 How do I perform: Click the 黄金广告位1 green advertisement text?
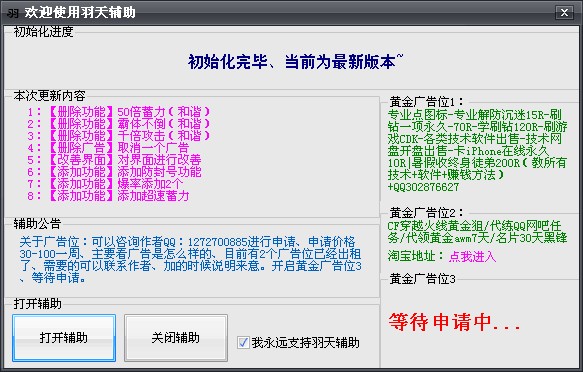click(477, 151)
